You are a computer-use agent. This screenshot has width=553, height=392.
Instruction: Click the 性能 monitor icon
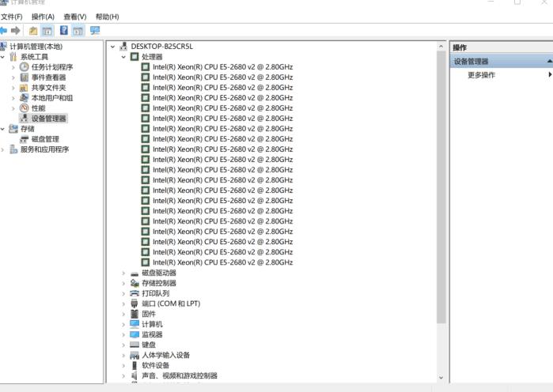pos(24,107)
